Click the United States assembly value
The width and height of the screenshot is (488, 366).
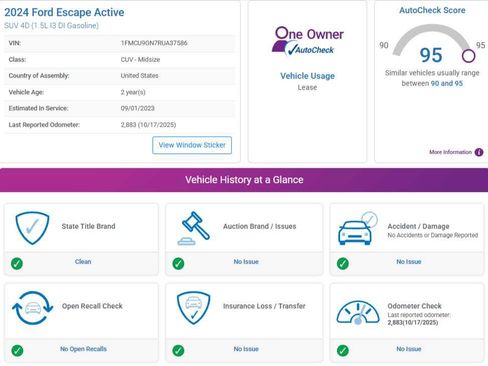coord(140,76)
